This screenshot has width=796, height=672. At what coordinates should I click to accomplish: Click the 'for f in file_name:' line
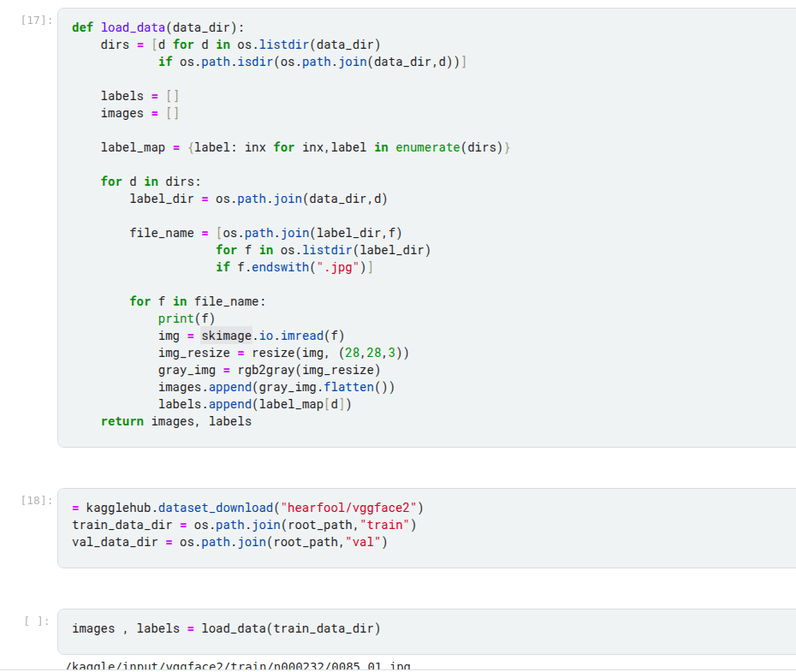[x=198, y=301]
